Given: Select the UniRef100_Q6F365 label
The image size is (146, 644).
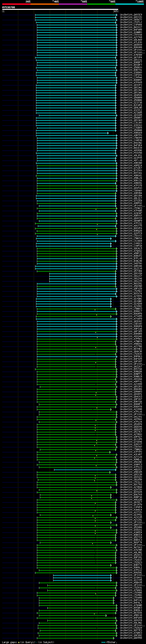Looking at the screenshot, I should click(131, 331).
